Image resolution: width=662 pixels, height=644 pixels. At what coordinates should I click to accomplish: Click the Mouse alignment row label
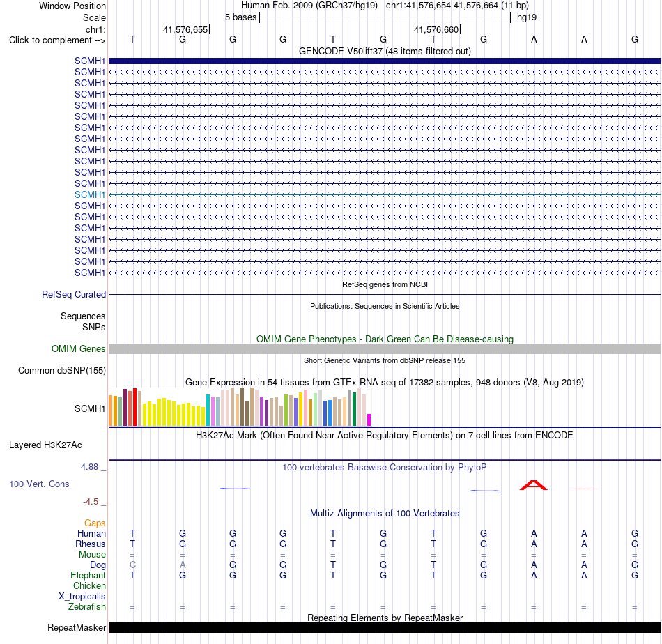point(92,555)
